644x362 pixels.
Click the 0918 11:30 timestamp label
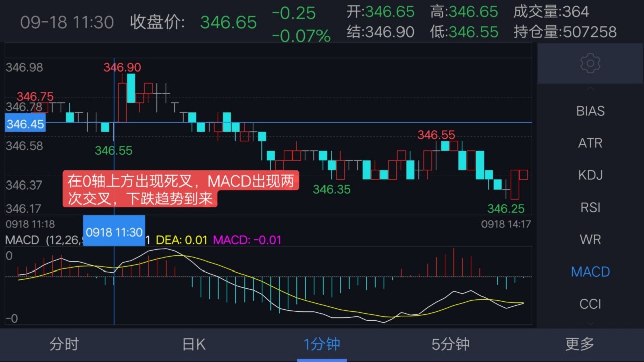(x=114, y=232)
